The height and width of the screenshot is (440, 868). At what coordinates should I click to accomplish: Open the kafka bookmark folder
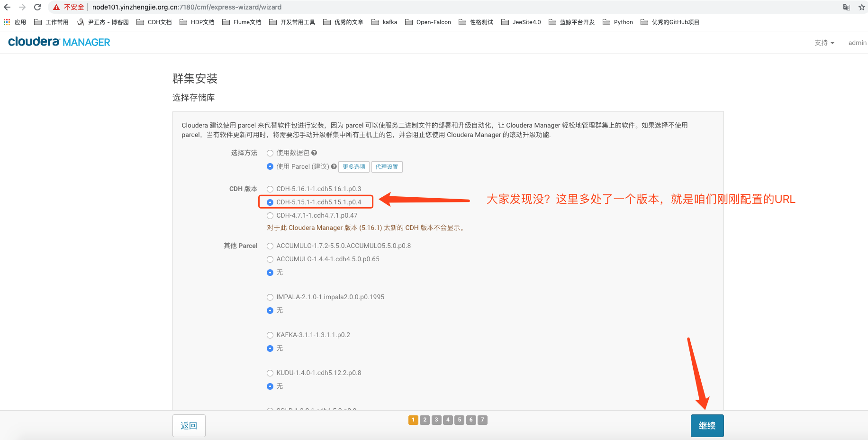(x=384, y=22)
